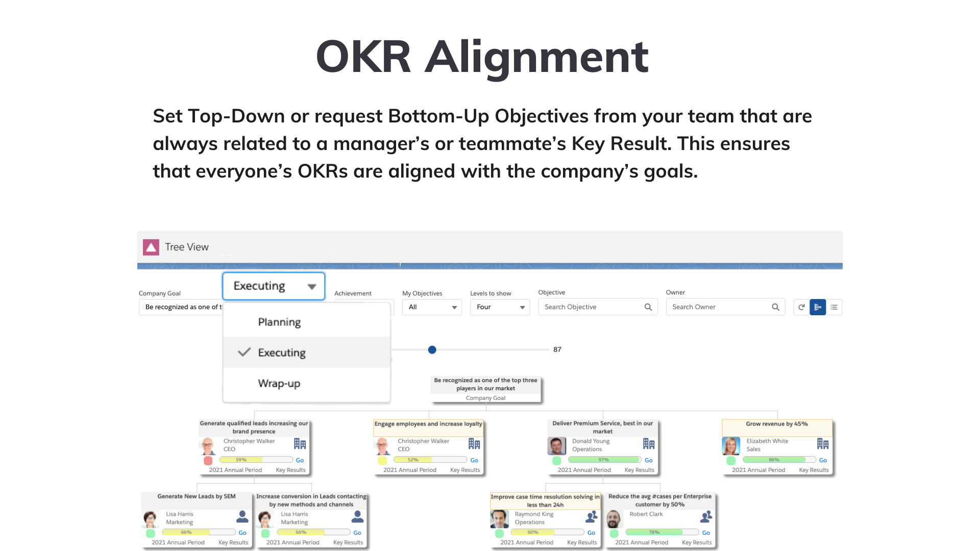Viewport: 980px width, 551px height.
Task: Select Wrap-up from the status menu
Action: coord(279,383)
